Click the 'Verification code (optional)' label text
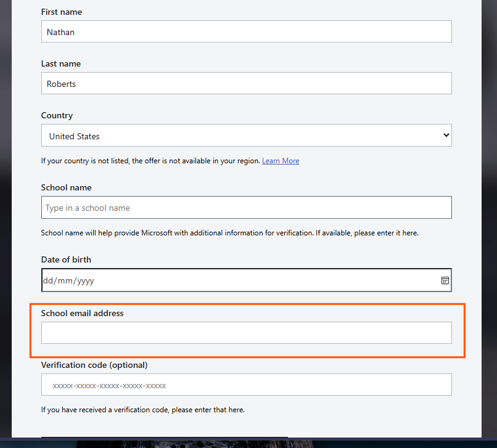This screenshot has width=497, height=448. 94,365
